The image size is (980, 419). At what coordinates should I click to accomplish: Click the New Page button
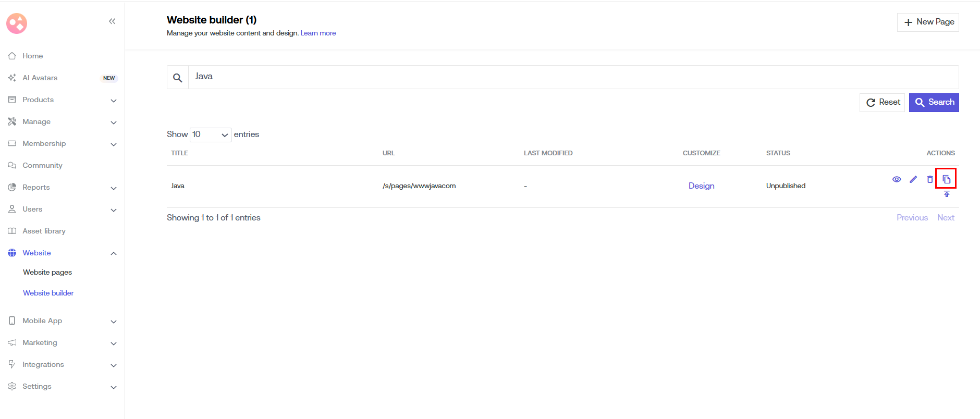928,22
